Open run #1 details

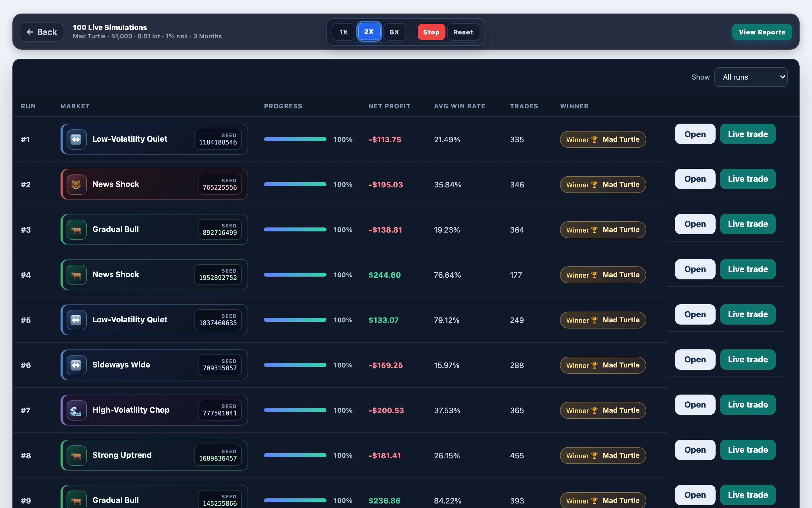click(695, 134)
